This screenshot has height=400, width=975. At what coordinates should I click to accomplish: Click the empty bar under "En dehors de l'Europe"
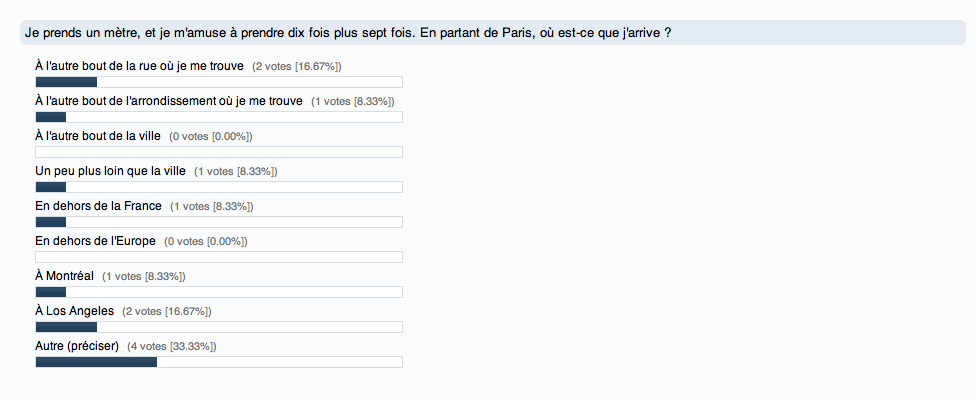point(218,257)
